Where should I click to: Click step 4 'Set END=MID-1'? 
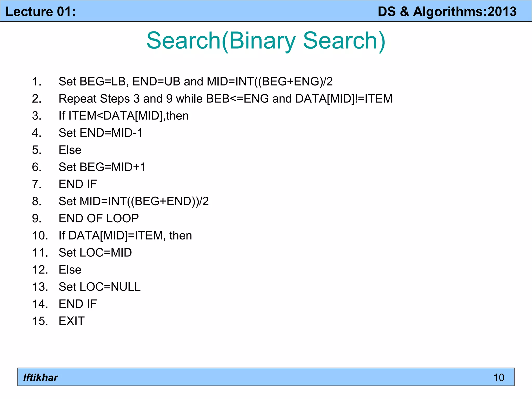coord(101,133)
